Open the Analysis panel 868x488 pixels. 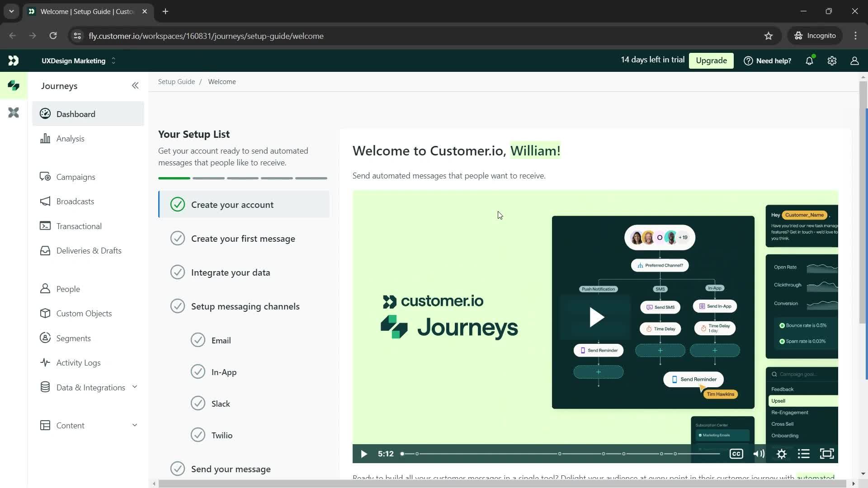pyautogui.click(x=70, y=138)
